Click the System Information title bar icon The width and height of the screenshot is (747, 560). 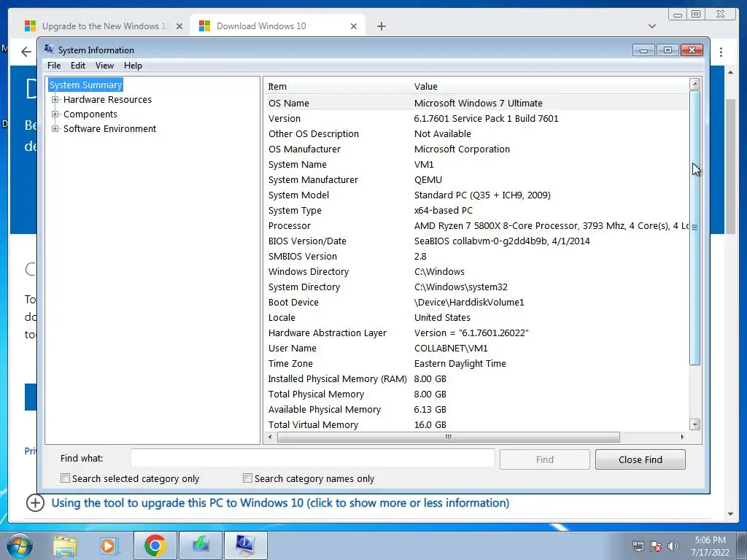click(x=49, y=49)
